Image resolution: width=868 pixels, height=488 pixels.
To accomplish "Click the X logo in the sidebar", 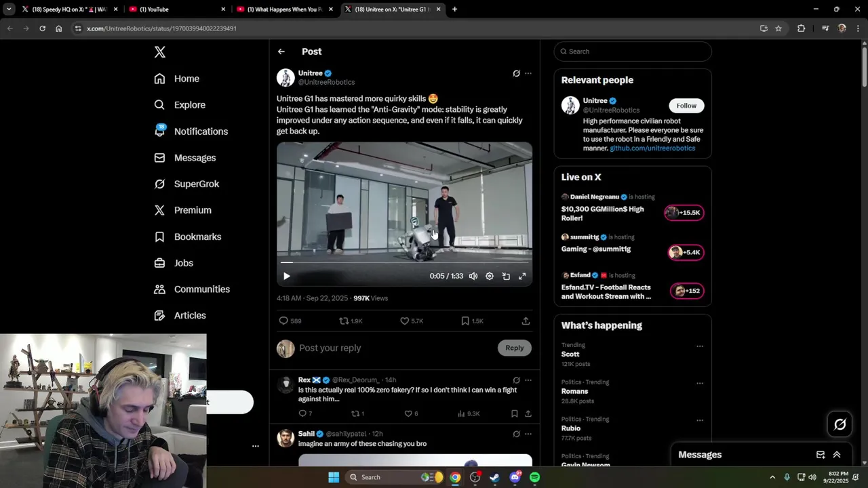I will (159, 52).
